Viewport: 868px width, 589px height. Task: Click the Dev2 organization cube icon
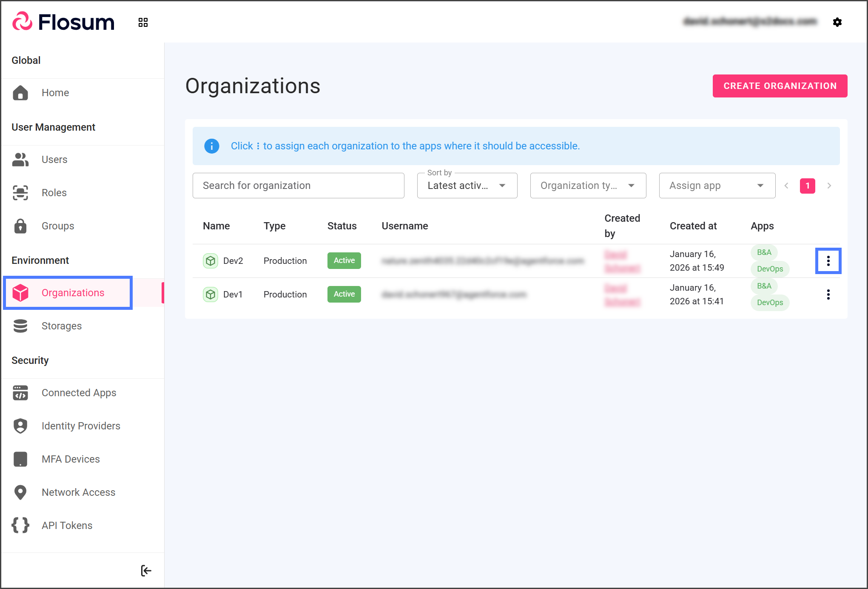211,260
